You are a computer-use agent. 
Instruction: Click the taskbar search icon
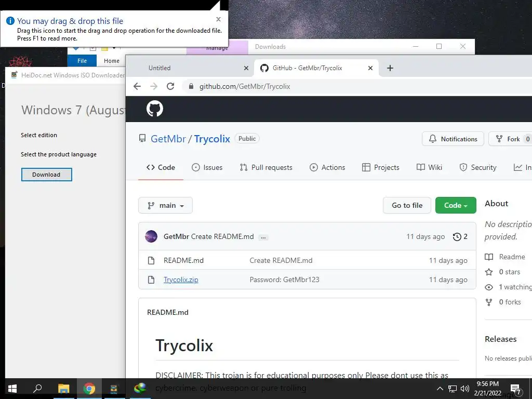(37, 388)
